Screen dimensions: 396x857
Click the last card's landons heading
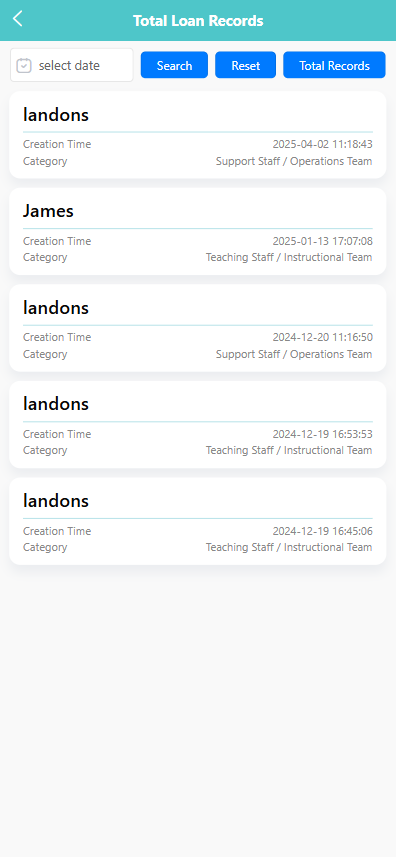tap(56, 501)
